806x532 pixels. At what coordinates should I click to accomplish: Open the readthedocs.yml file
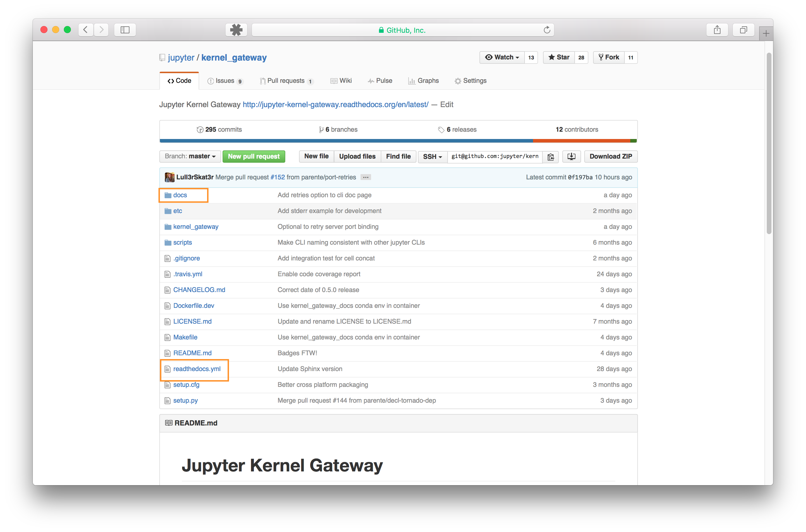click(197, 369)
